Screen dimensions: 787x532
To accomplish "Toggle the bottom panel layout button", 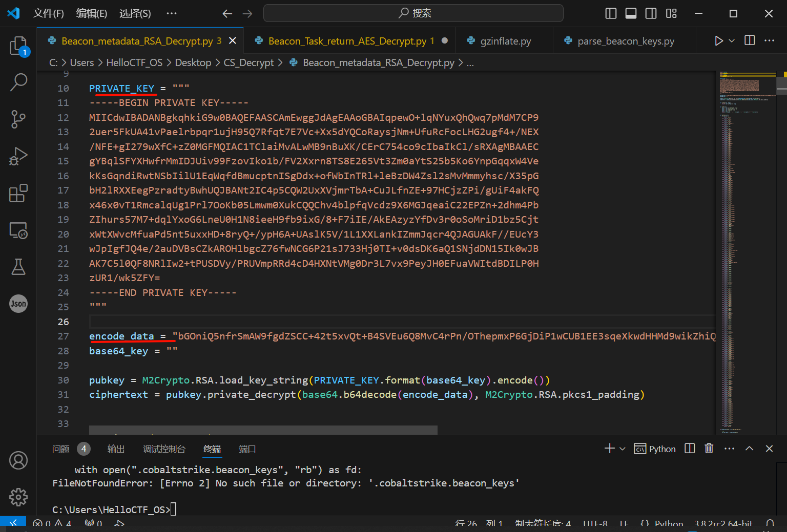I will point(631,13).
